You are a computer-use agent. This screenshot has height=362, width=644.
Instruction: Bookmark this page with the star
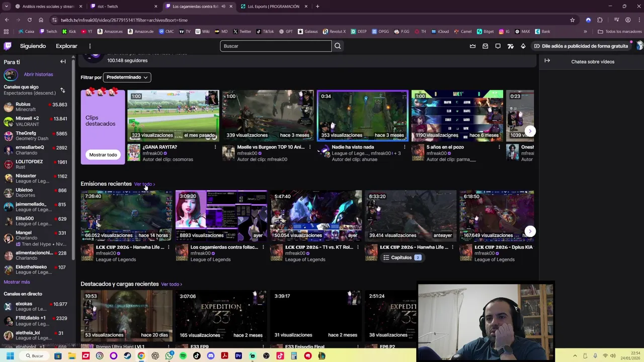point(572,20)
